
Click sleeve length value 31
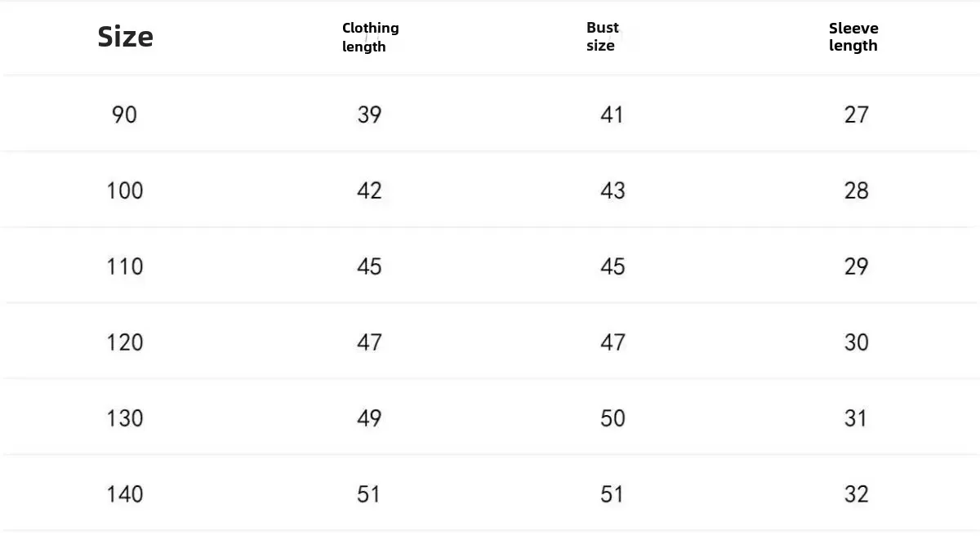(x=856, y=418)
